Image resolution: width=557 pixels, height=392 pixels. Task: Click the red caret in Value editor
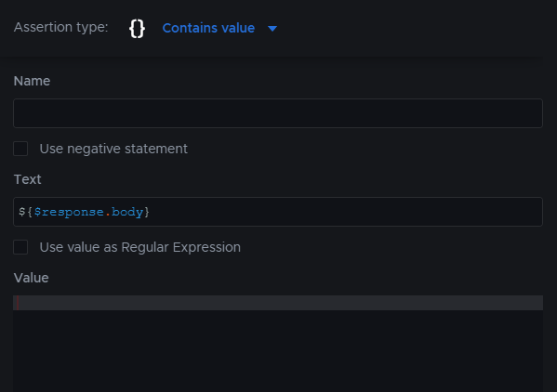tap(18, 303)
